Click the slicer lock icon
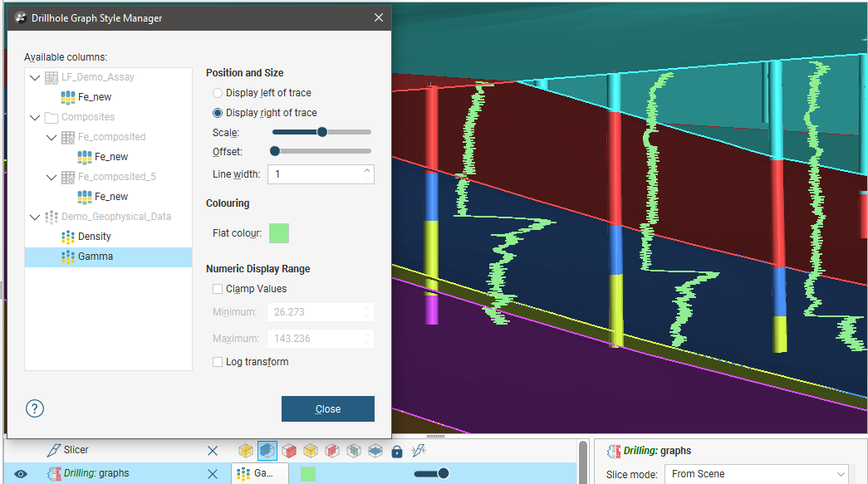This screenshot has height=484, width=868. 397,451
